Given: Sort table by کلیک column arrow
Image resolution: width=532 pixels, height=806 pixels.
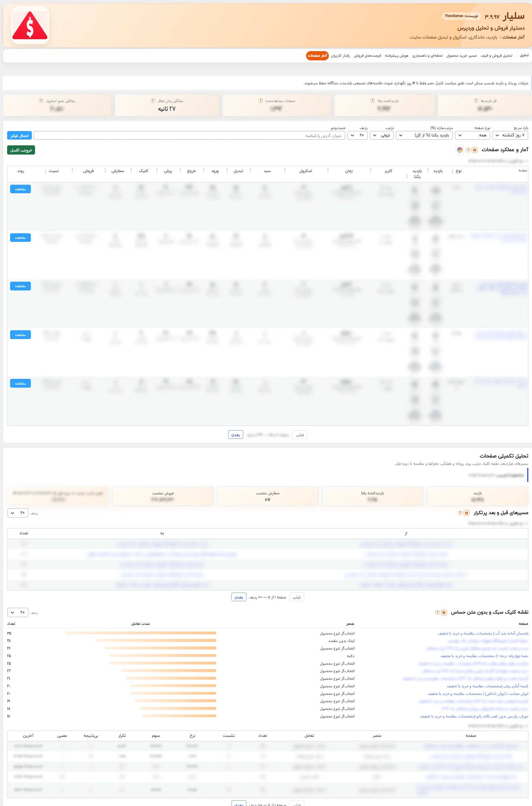Looking at the screenshot, I should 131,171.
